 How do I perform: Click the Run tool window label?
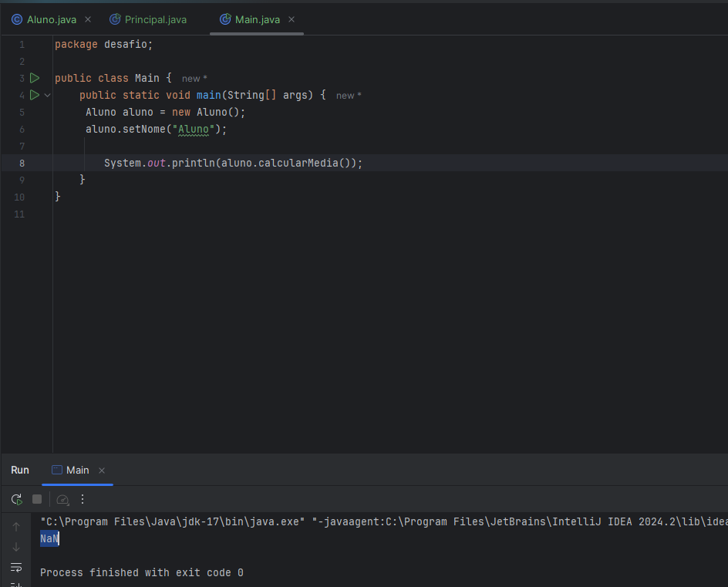[x=20, y=470]
